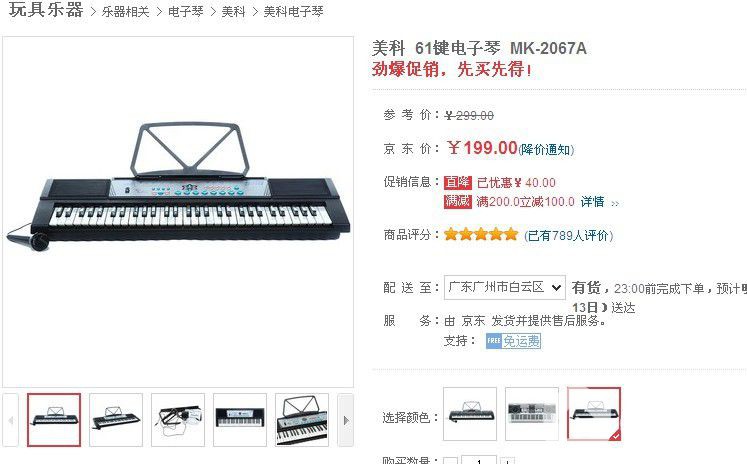Navigate to 电子琴 breadcrumb

pyautogui.click(x=186, y=11)
